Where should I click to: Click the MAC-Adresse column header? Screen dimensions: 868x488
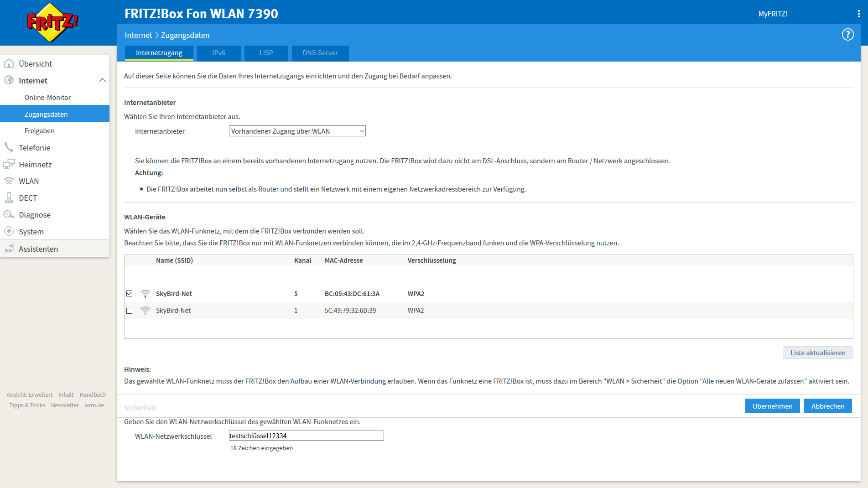point(344,260)
